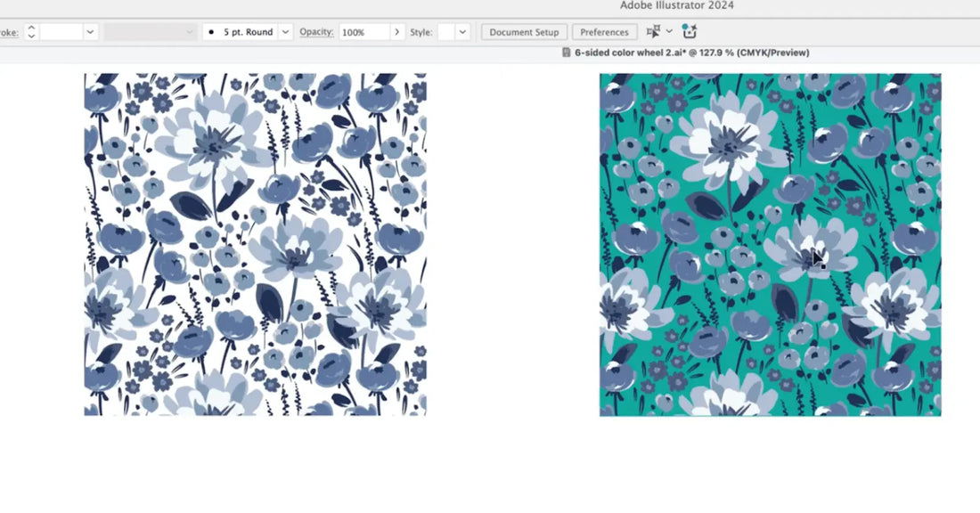Click into the Opacity 100% field
Screen dimensions: 980x513
coord(363,32)
